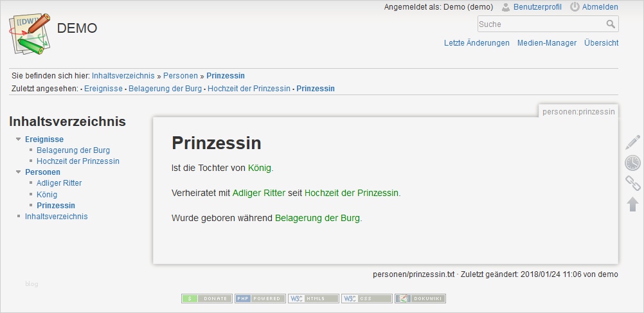Follow Hochzeit der Prinzessin article link
Screen dimensions: 644x313
click(351, 193)
